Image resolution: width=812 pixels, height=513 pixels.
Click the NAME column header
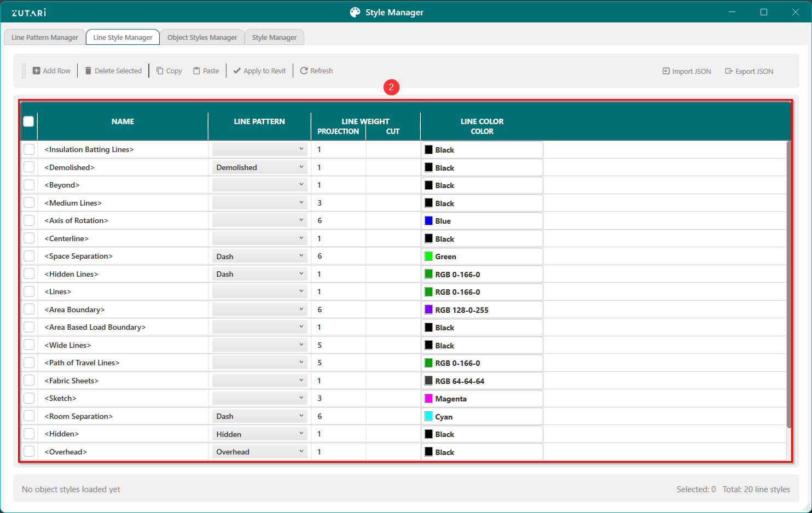[x=123, y=121]
